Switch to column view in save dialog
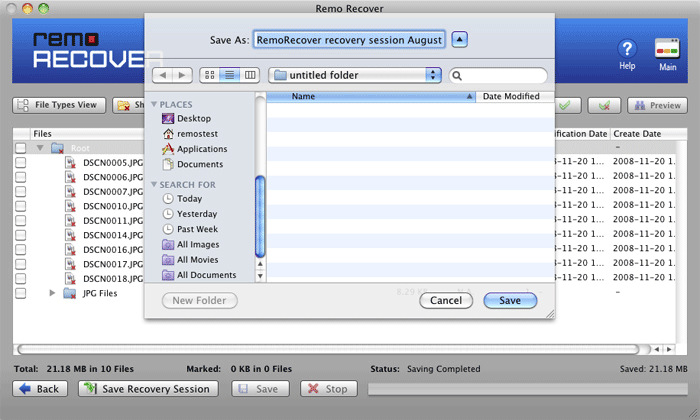 pos(250,75)
